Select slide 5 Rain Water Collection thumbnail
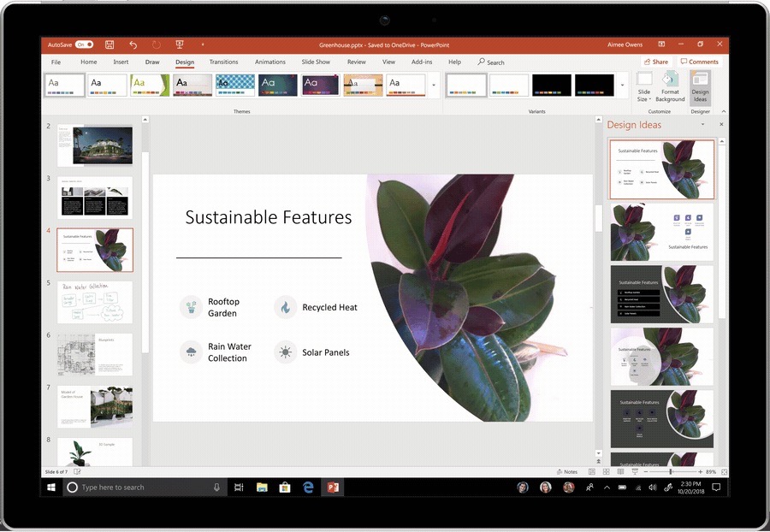The height and width of the screenshot is (532, 770). 94,302
